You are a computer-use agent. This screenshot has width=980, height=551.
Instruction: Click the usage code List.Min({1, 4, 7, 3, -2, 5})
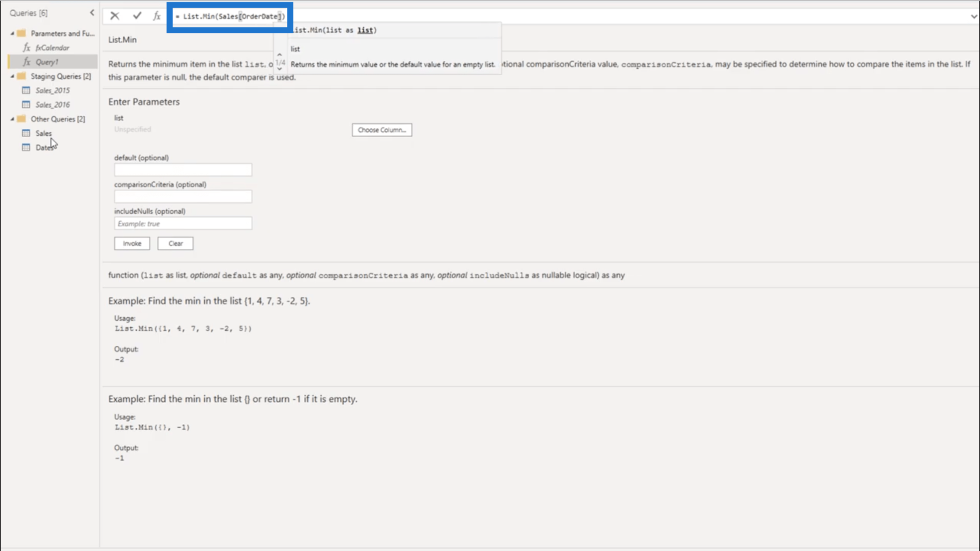click(x=183, y=328)
